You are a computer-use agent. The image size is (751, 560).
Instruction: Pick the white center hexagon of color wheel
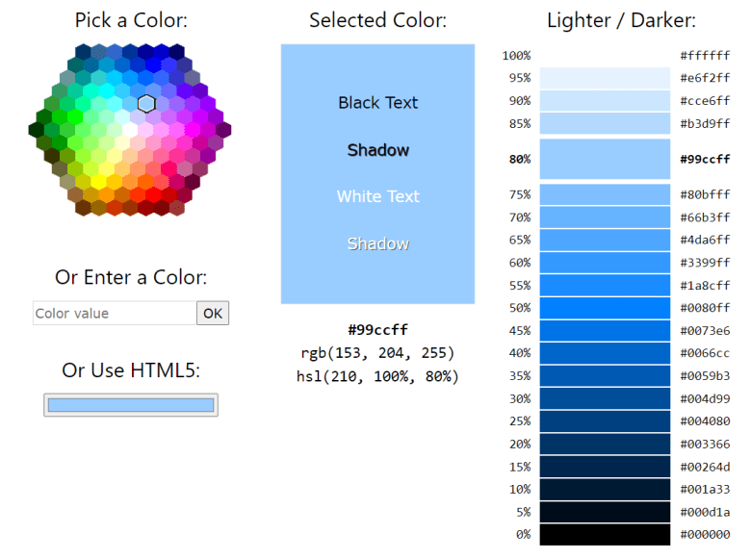click(130, 129)
